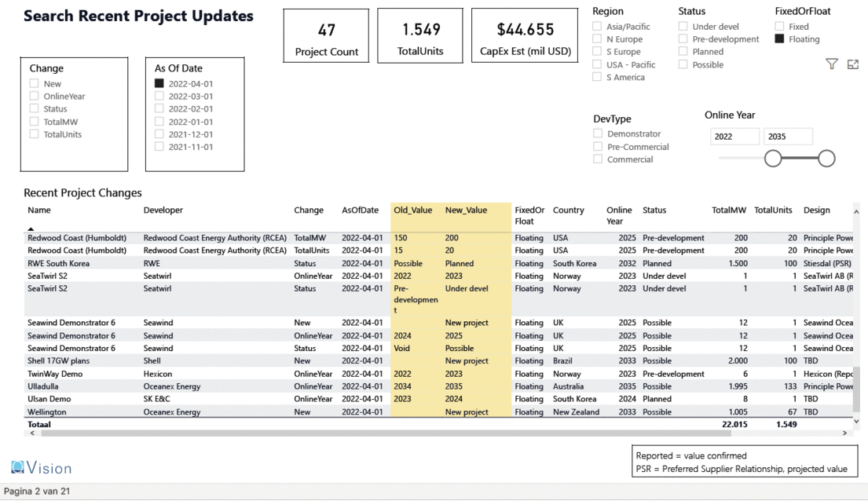Sort by the AsOfDate column header
The width and height of the screenshot is (868, 501).
pos(361,210)
